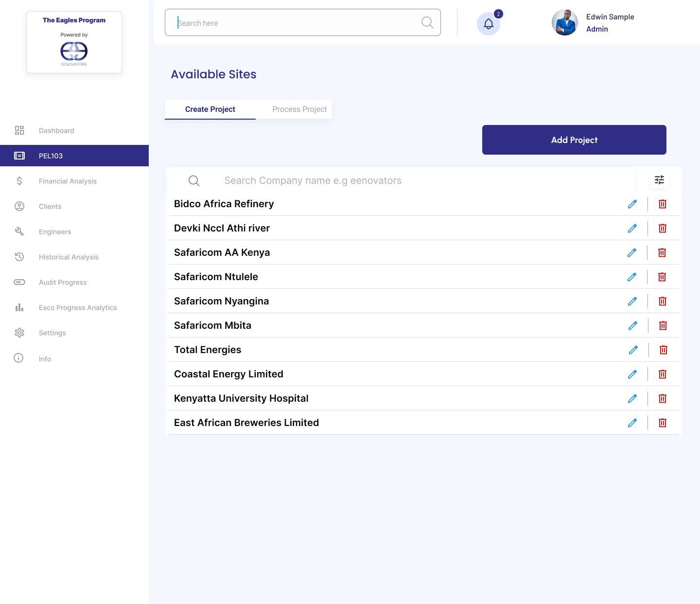Edit East African Breweries Limited entry
Viewport: 700px width, 604px height.
click(x=632, y=423)
